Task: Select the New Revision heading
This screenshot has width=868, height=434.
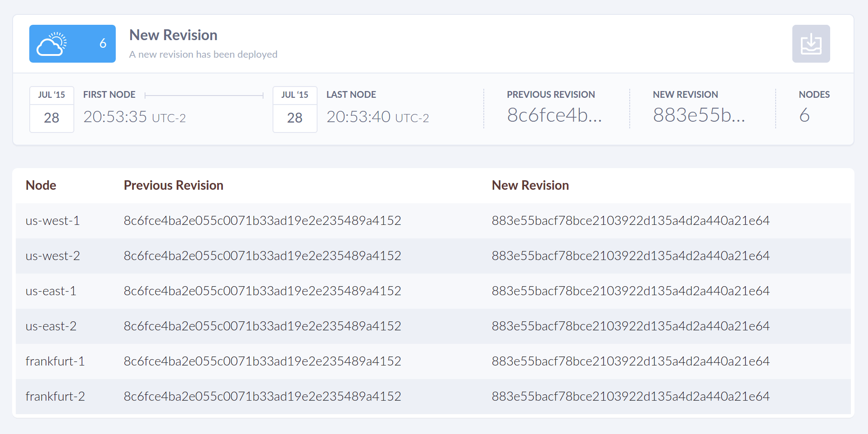Action: point(173,35)
